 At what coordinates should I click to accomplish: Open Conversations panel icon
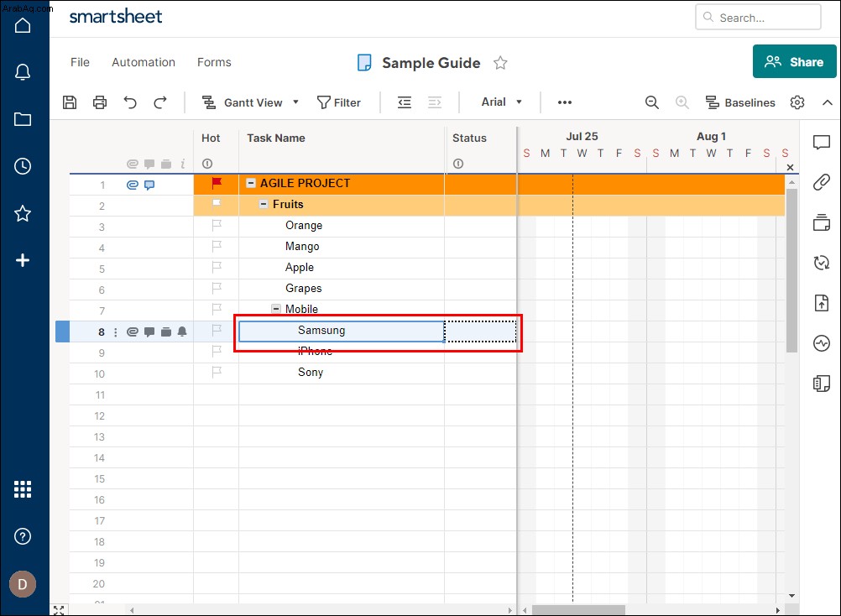[821, 142]
